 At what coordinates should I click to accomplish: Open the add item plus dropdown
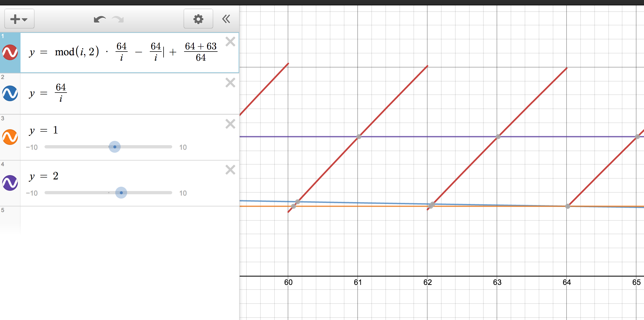coord(19,19)
